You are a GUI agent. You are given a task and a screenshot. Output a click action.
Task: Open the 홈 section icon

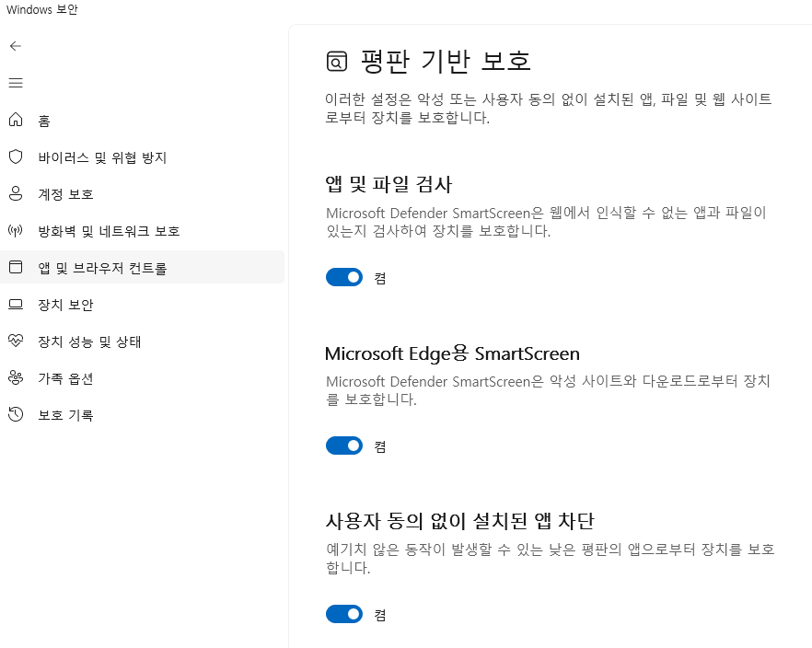tap(15, 121)
